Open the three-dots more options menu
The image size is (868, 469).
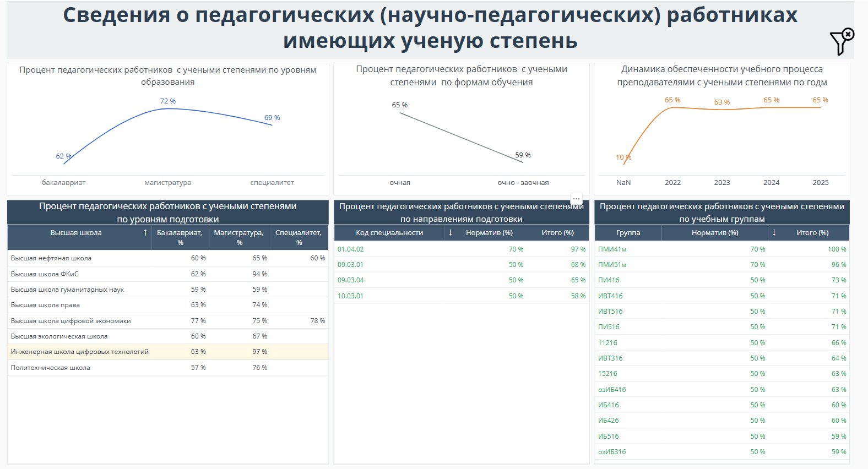pos(576,199)
